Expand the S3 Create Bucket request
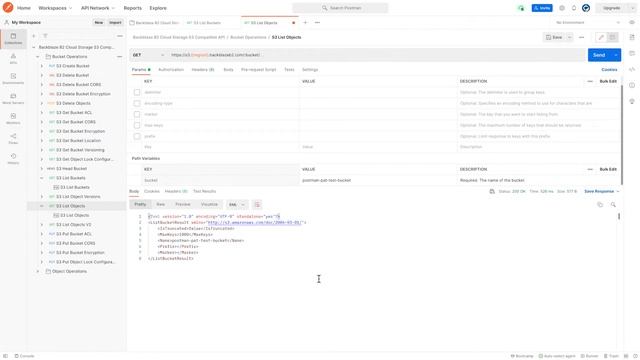This screenshot has width=640, height=360. point(42,66)
